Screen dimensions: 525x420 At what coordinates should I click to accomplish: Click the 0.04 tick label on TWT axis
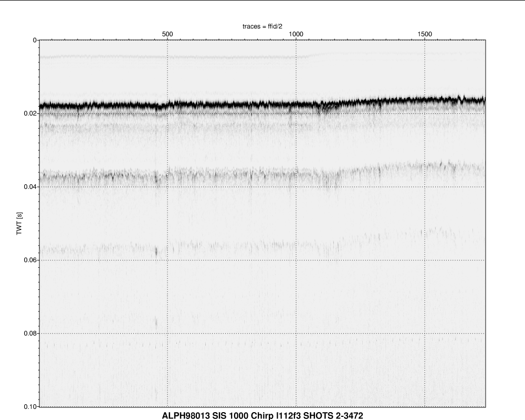point(29,187)
